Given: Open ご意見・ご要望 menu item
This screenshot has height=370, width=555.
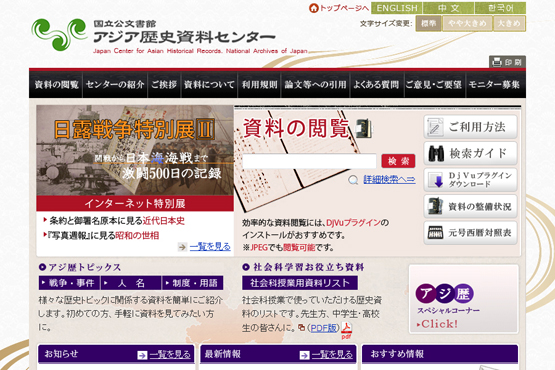Looking at the screenshot, I should click(434, 85).
